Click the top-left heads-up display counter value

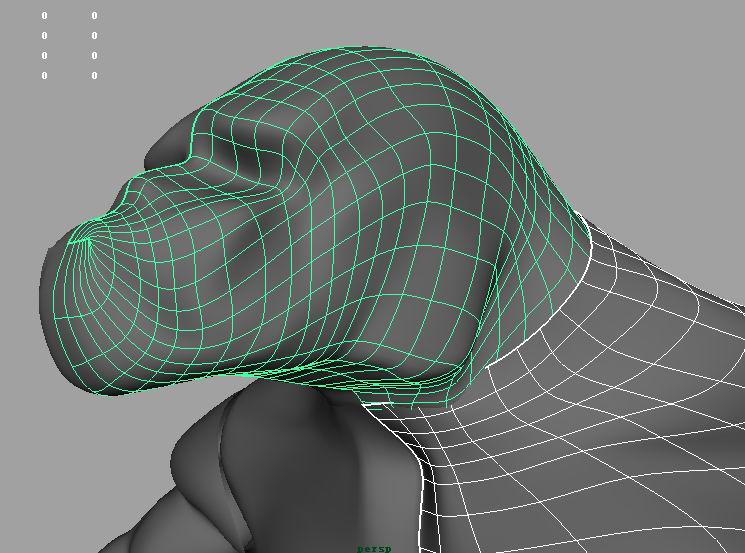point(44,16)
